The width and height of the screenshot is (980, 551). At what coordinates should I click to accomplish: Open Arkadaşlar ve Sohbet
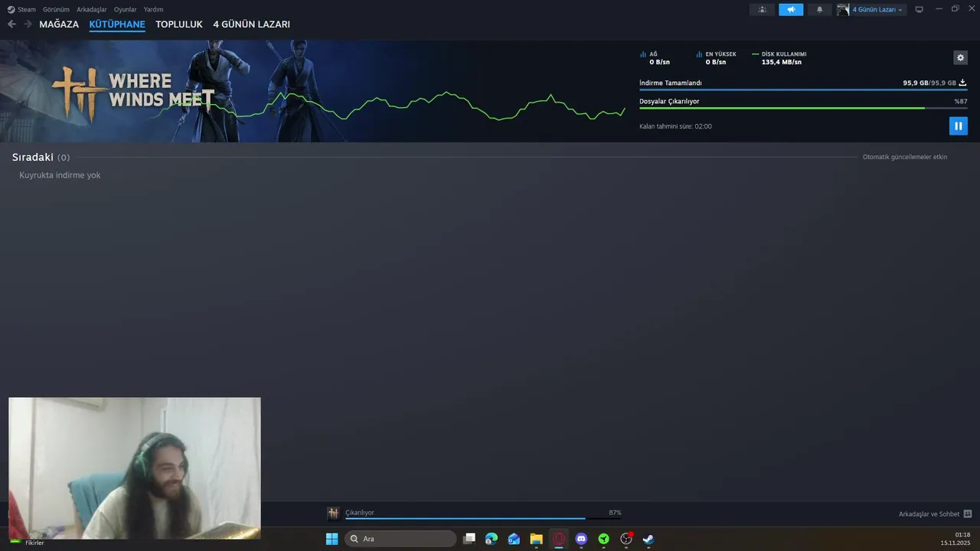pos(929,514)
